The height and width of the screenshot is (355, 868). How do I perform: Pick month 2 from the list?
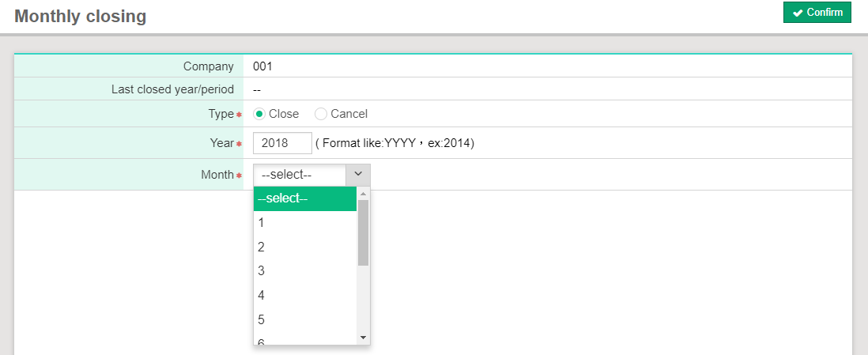[304, 247]
